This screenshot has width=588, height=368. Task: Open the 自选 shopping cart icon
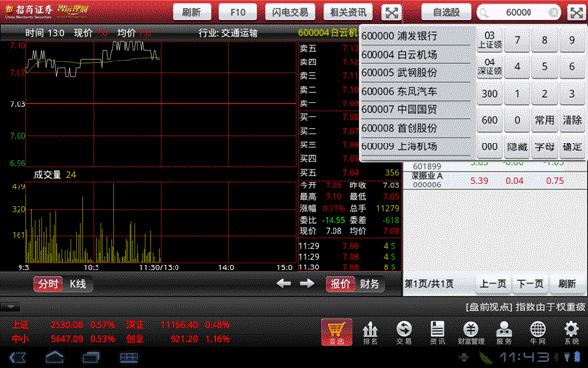pos(336,332)
